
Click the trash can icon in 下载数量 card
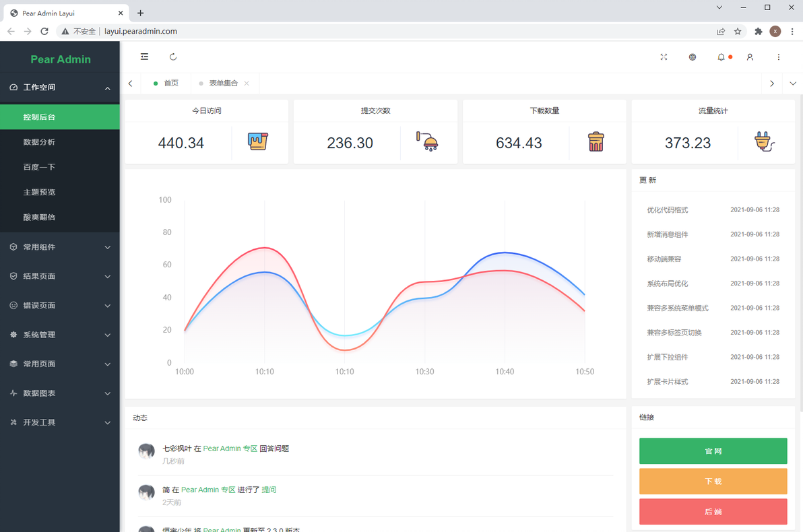coord(596,142)
